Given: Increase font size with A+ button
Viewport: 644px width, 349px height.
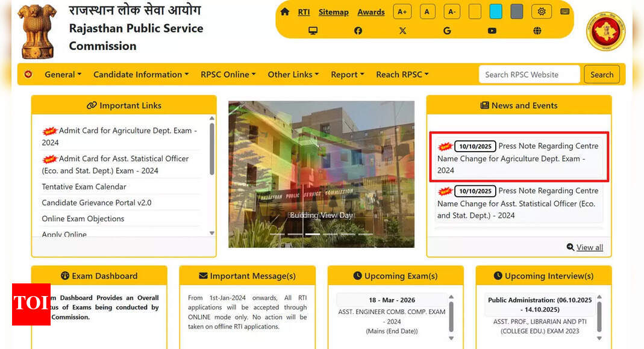Looking at the screenshot, I should coord(402,11).
